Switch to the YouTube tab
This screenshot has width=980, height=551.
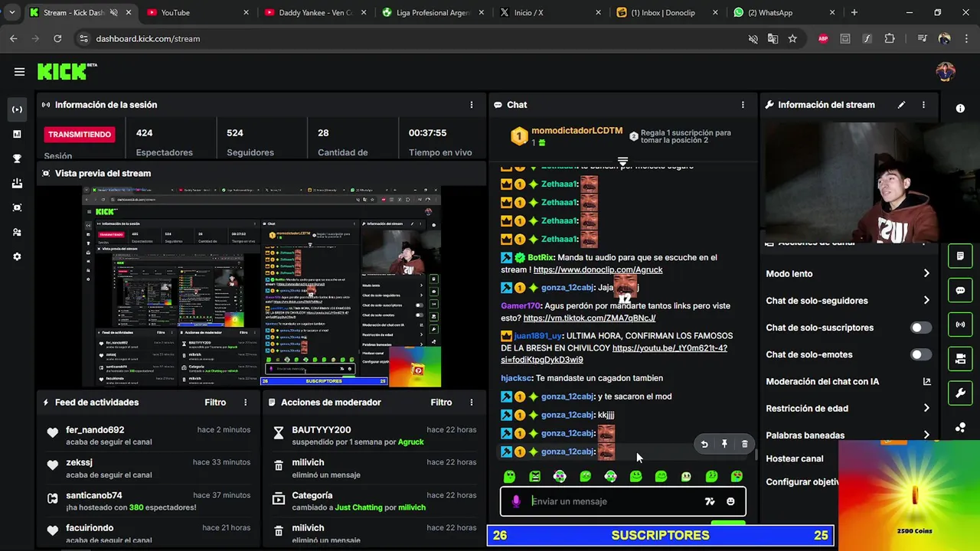197,12
